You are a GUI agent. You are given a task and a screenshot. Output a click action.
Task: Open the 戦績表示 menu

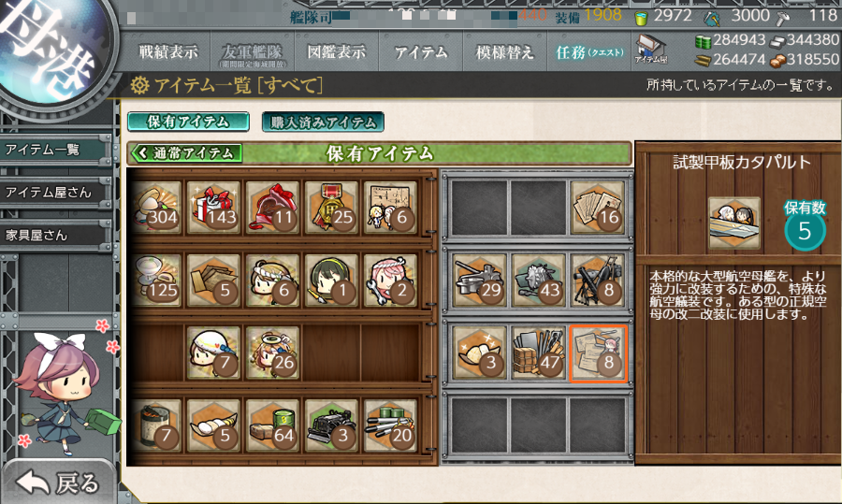[x=168, y=52]
